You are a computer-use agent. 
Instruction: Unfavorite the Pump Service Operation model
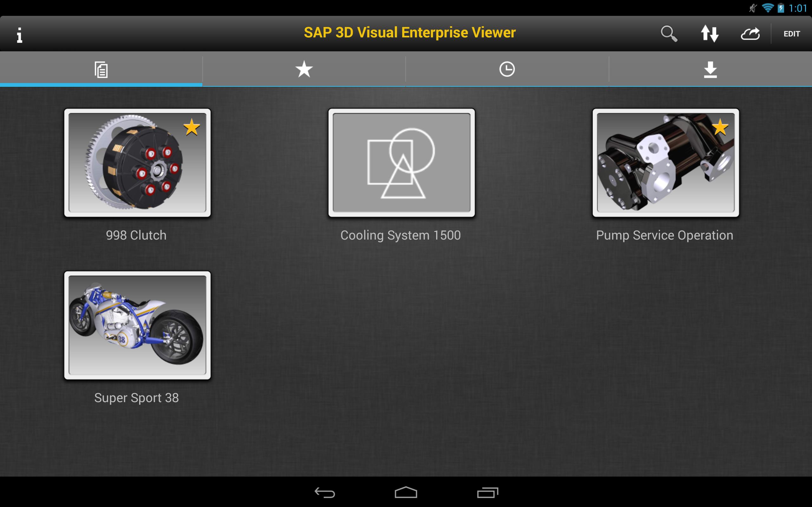721,127
